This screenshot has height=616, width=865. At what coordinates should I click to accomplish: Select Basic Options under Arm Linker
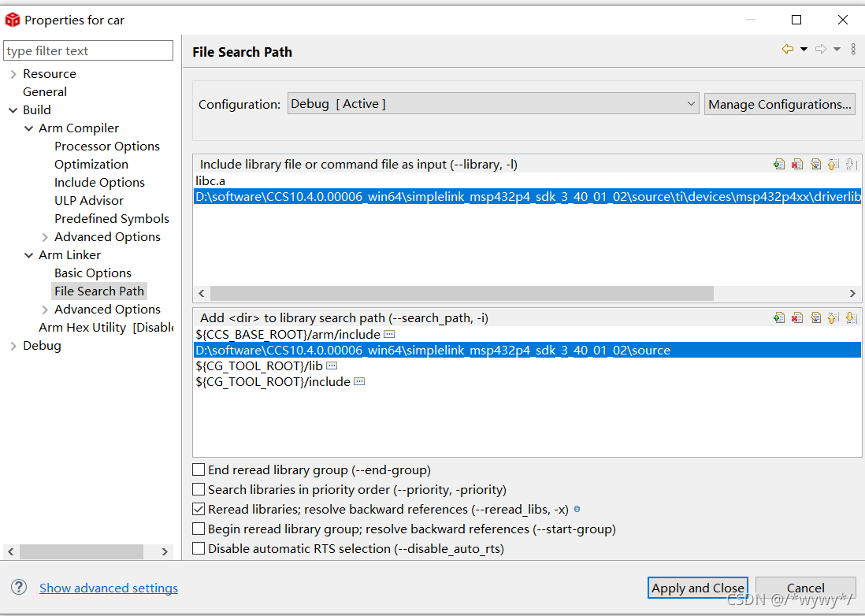[93, 273]
